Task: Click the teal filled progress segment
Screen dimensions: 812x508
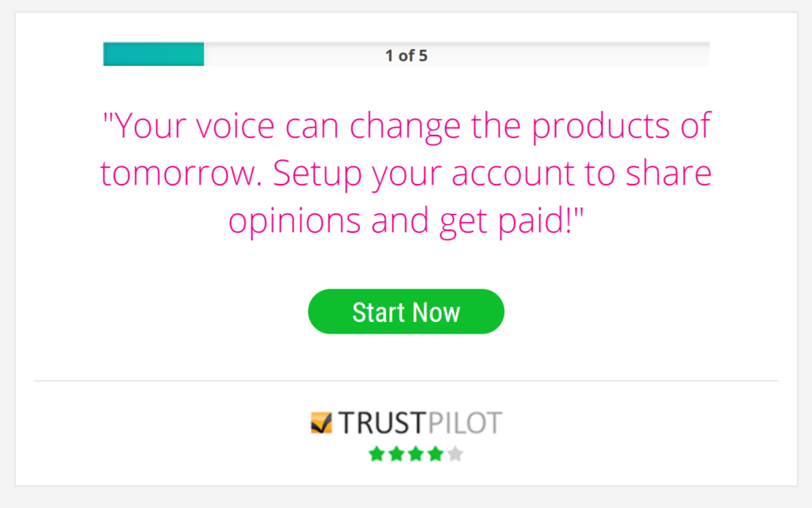Action: [153, 54]
